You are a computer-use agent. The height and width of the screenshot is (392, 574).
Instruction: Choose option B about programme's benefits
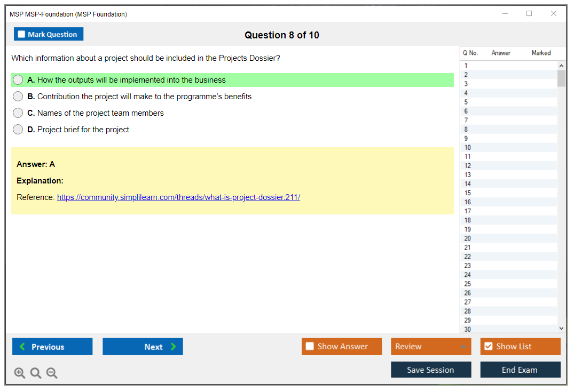click(x=18, y=97)
